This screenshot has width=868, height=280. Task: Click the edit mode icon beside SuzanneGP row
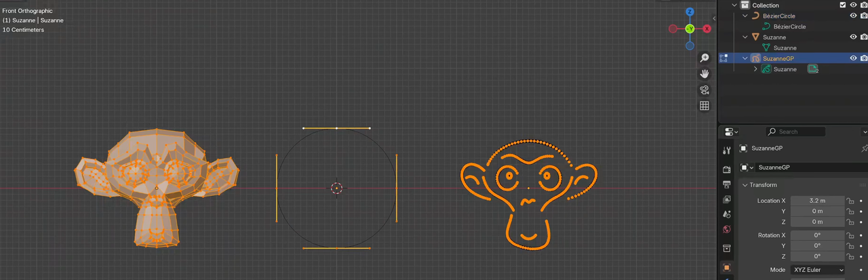[724, 58]
